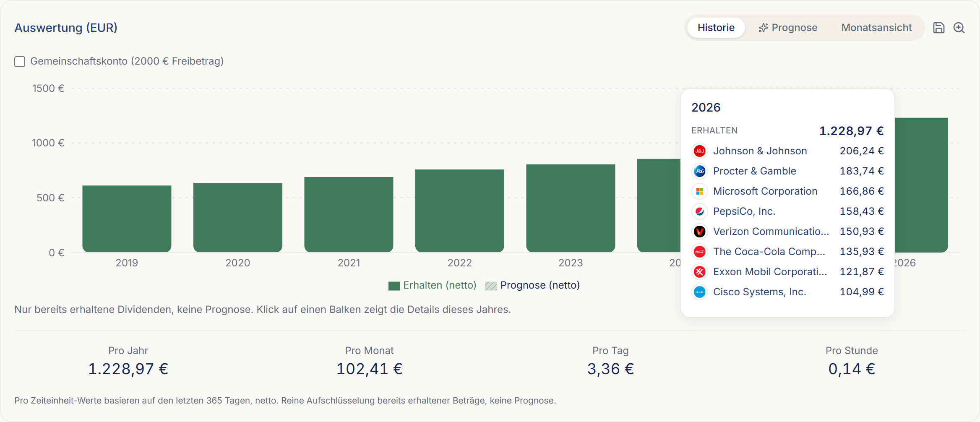
Task: Select the 2023 bar in the chart
Action: click(x=571, y=208)
